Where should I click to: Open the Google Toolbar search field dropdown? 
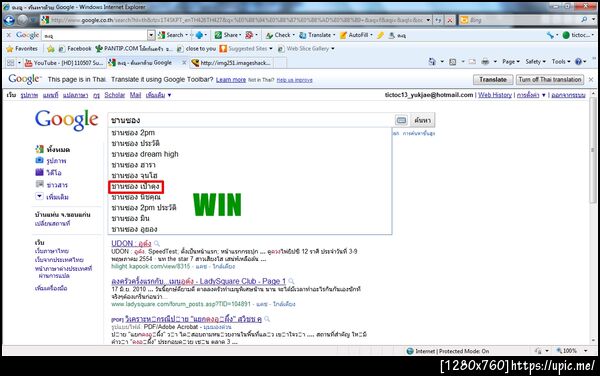click(x=151, y=36)
